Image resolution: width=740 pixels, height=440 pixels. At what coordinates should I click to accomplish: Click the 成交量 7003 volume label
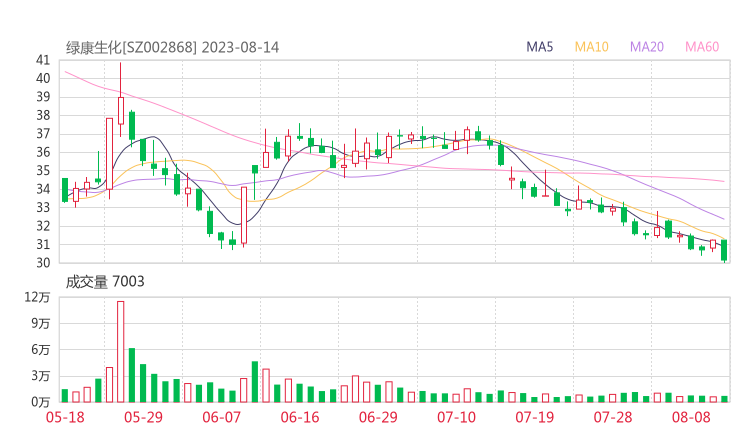coord(105,281)
